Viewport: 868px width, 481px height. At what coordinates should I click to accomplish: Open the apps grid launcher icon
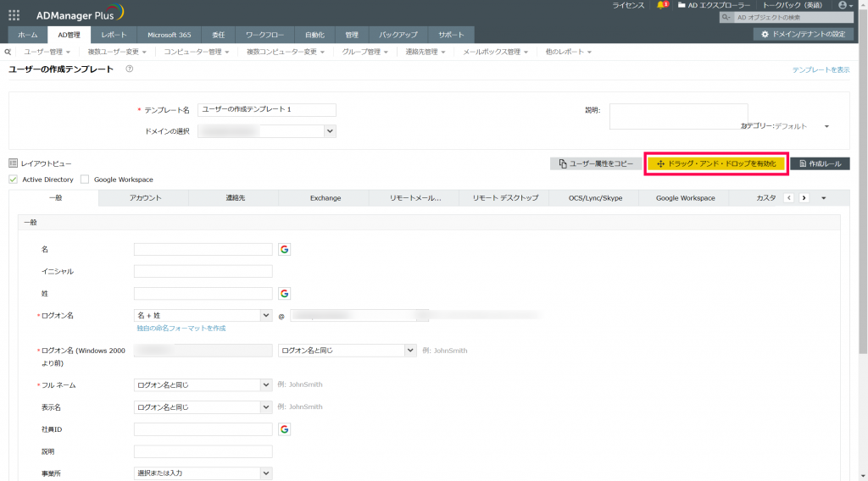coord(14,15)
